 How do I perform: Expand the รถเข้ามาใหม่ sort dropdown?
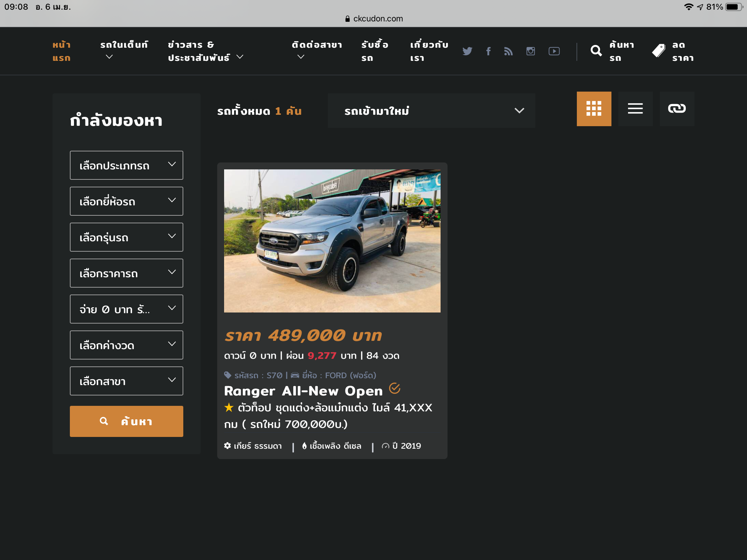click(x=431, y=111)
